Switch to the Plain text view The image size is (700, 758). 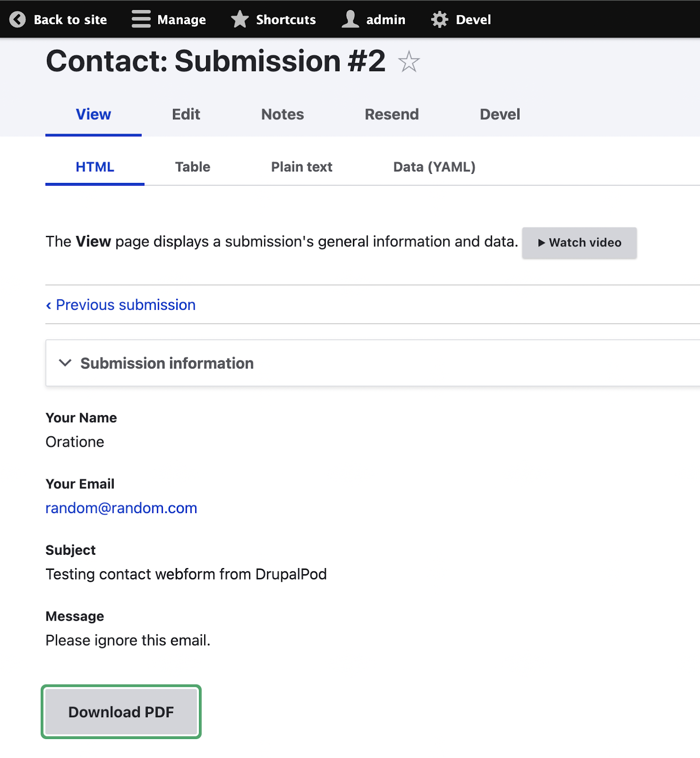302,167
